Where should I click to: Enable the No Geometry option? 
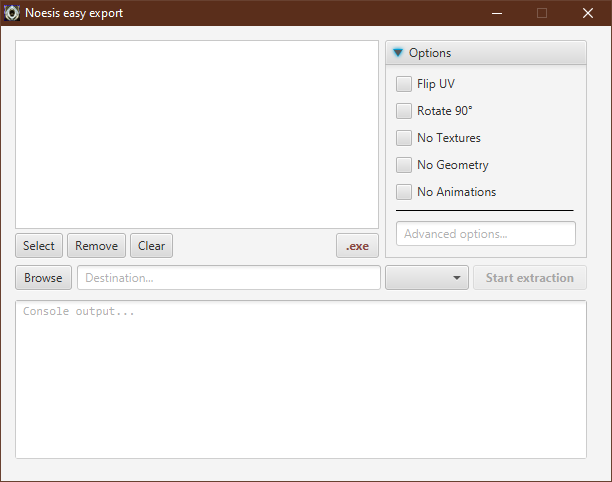(x=404, y=165)
